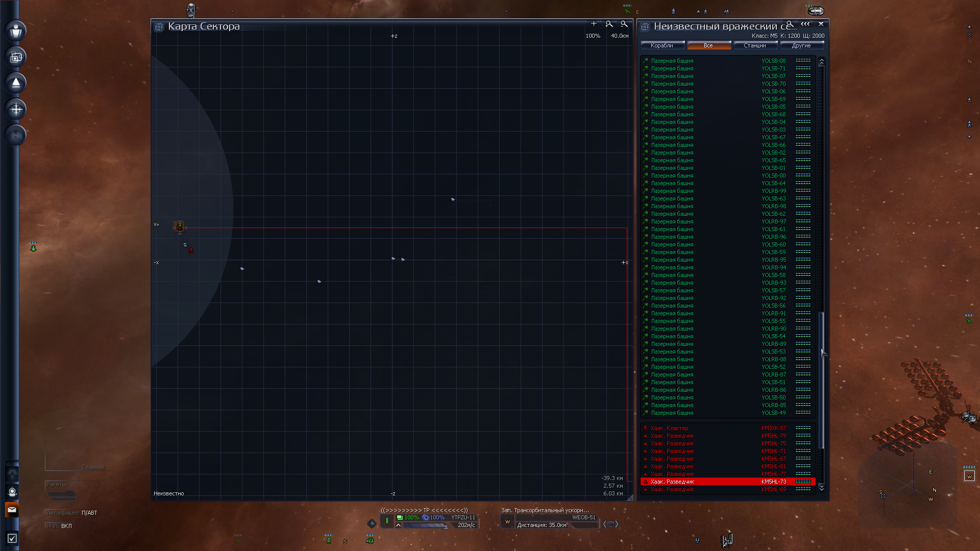Click the hull 100% indicator in status bar
980x551 pixels.
click(x=408, y=517)
